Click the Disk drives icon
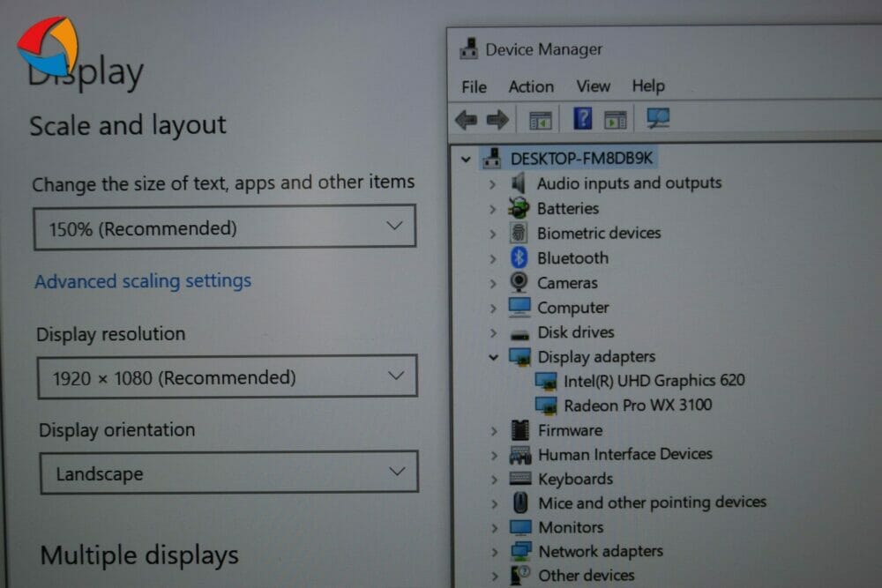882x588 pixels. coord(519,334)
